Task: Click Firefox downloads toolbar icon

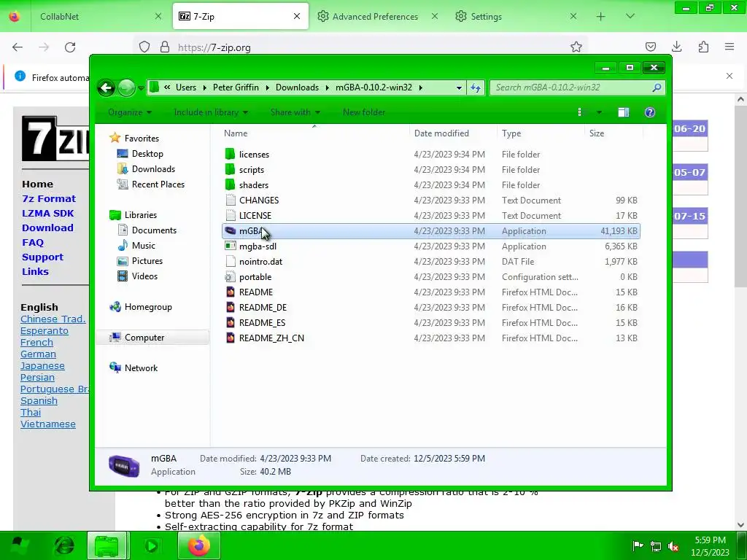Action: [x=676, y=47]
